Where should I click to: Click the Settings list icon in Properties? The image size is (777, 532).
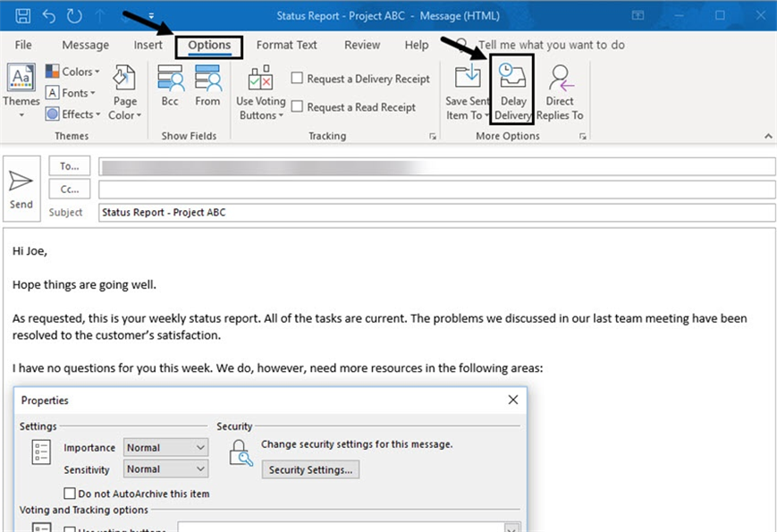[41, 452]
